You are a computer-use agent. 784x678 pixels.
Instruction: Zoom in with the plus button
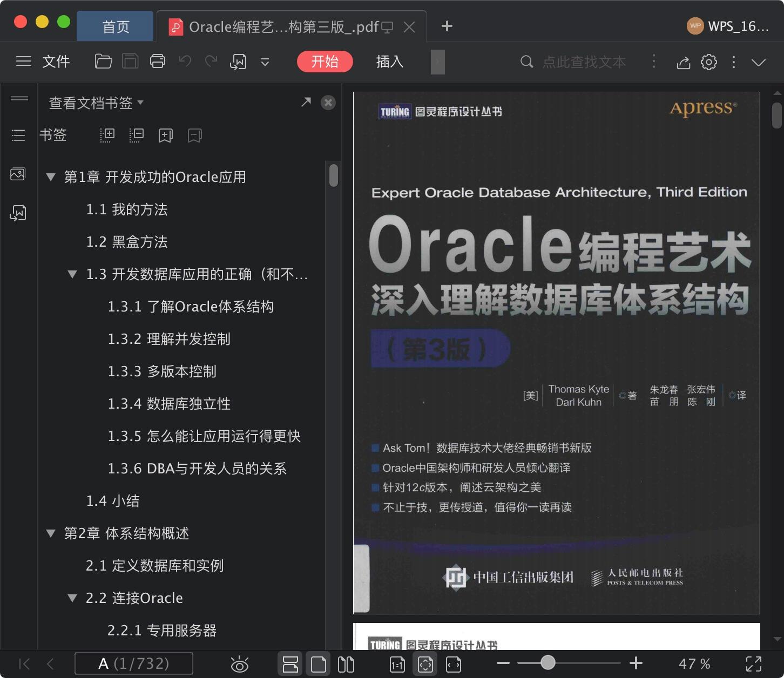tap(636, 663)
